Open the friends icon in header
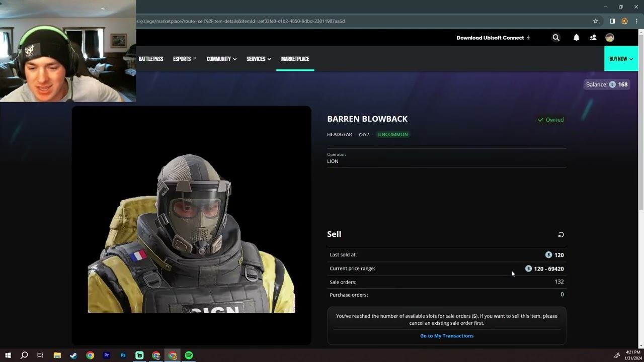The height and width of the screenshot is (362, 644). click(x=593, y=38)
